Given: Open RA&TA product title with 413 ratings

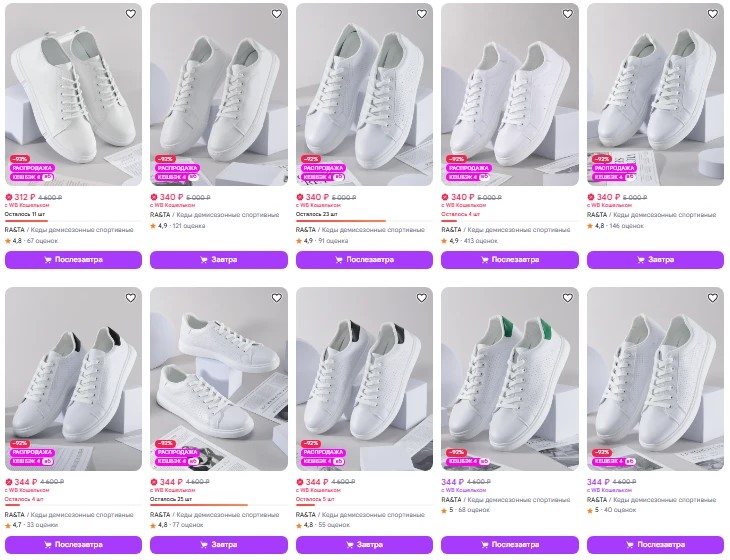Looking at the screenshot, I should click(506, 229).
